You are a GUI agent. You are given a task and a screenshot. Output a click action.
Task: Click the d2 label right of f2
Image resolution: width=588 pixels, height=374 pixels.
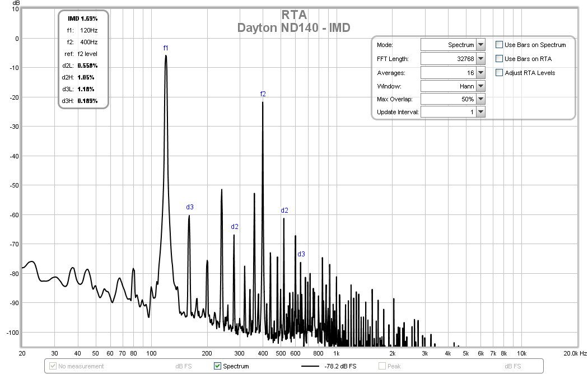[284, 211]
